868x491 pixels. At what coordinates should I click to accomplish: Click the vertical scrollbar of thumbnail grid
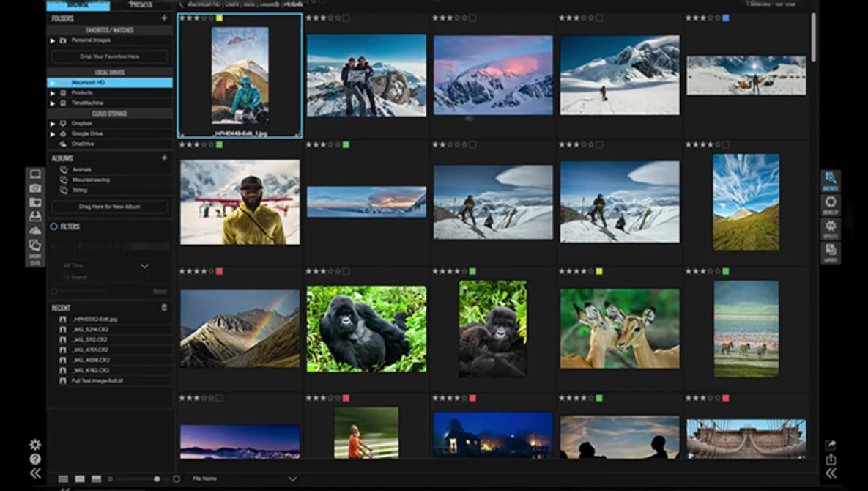pos(813,37)
